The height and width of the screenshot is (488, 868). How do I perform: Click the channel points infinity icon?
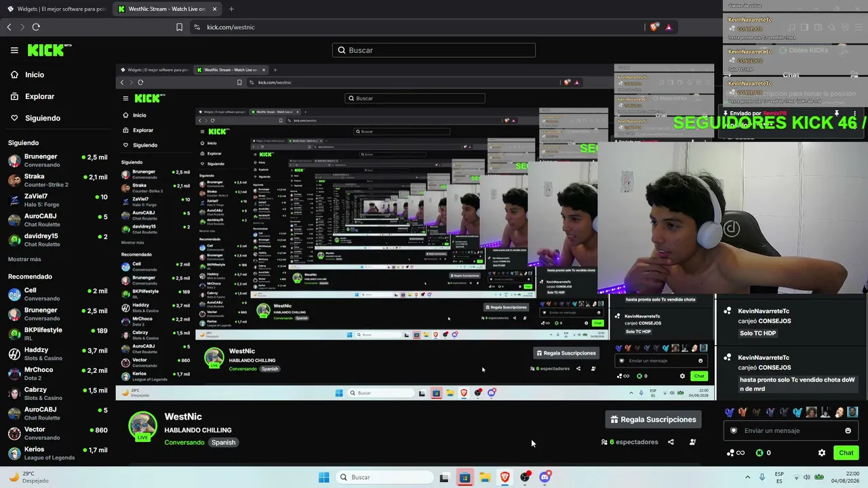(x=736, y=453)
